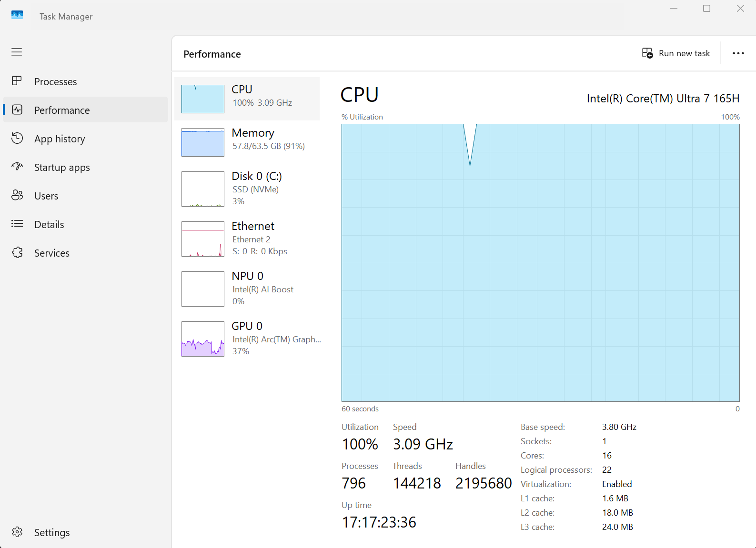Click the Run new task button label
The height and width of the screenshot is (548, 756).
pyautogui.click(x=685, y=53)
